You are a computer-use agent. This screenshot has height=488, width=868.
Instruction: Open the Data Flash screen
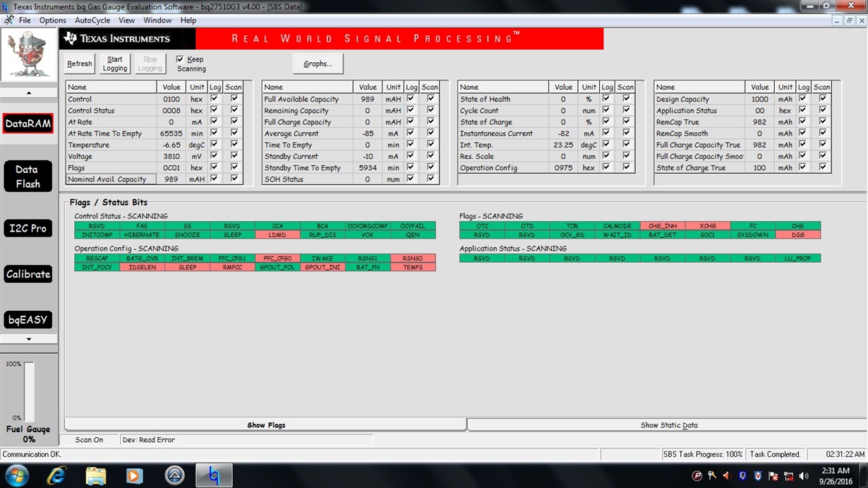pyautogui.click(x=28, y=177)
